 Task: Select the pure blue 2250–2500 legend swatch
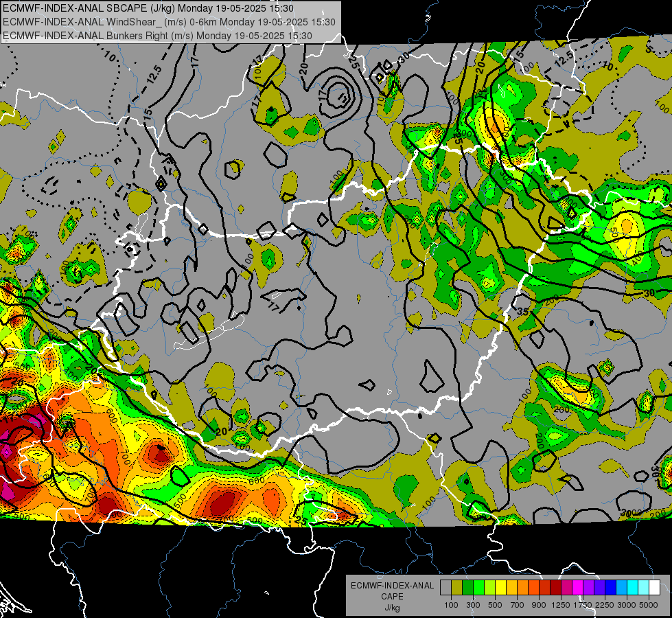tap(611, 587)
